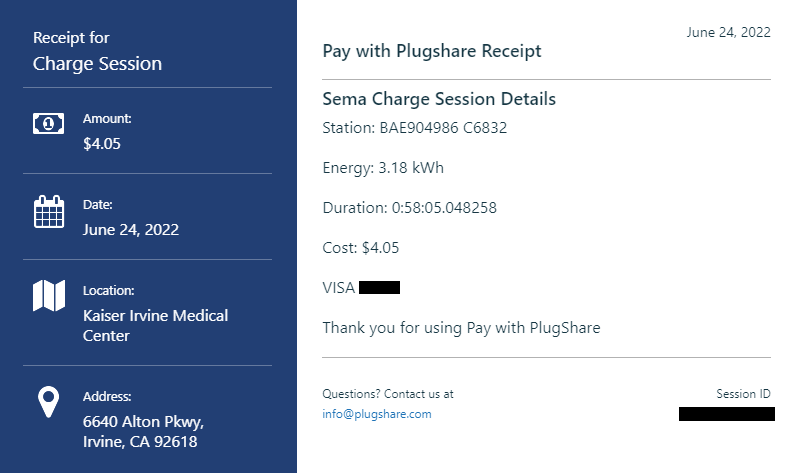Click the Sema Charge Session Details heading

point(439,99)
